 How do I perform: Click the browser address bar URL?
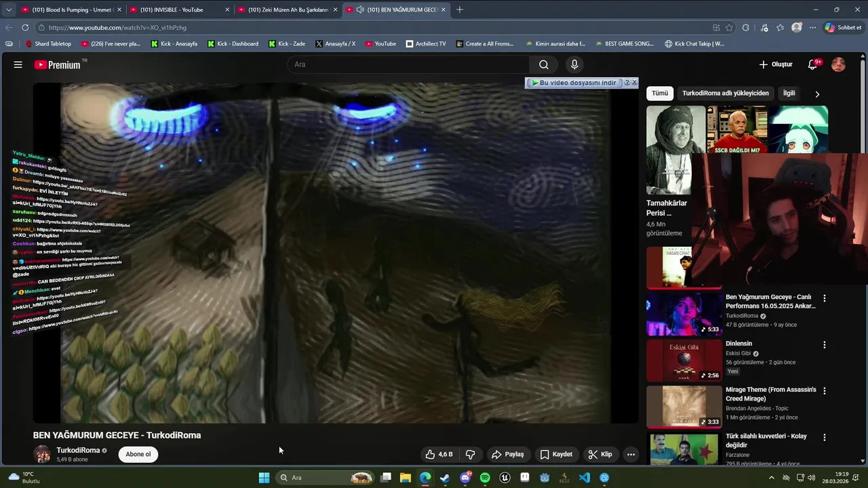117,28
